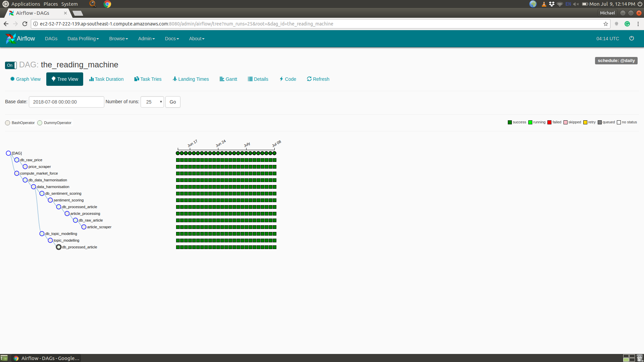Screen dimensions: 644x362
Task: Open the Code view
Action: pos(288,79)
